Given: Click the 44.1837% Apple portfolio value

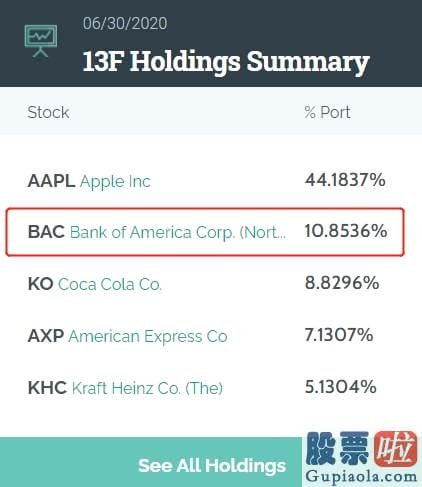Looking at the screenshot, I should point(345,180).
